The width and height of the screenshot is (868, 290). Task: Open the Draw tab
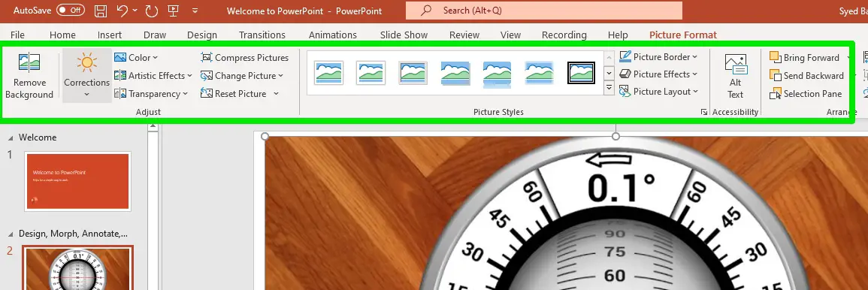155,35
